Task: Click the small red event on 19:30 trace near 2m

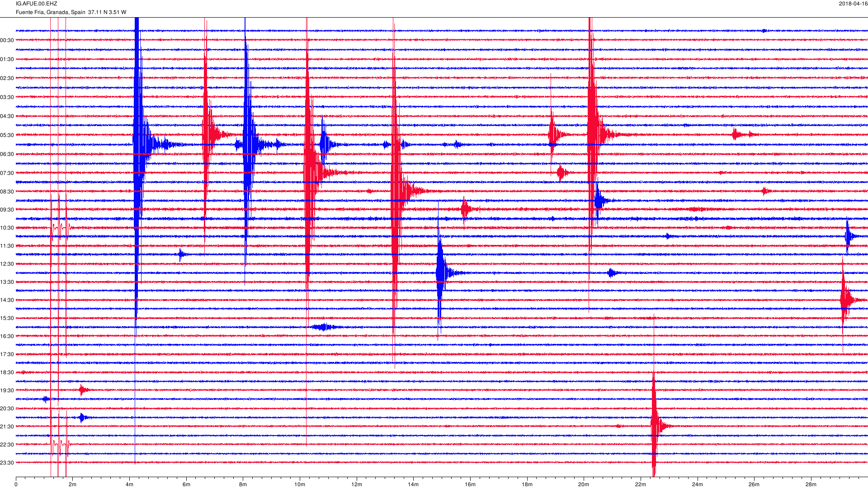Action: point(83,390)
